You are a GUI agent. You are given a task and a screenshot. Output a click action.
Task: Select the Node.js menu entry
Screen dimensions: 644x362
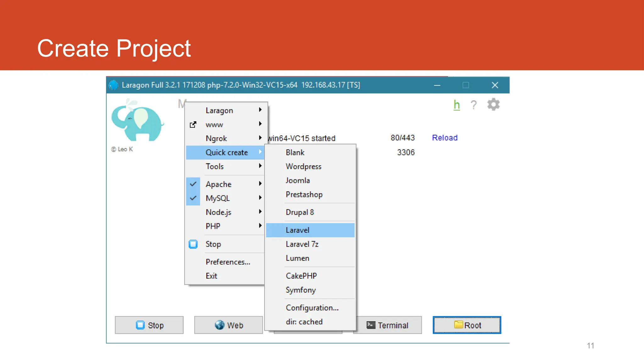point(225,212)
